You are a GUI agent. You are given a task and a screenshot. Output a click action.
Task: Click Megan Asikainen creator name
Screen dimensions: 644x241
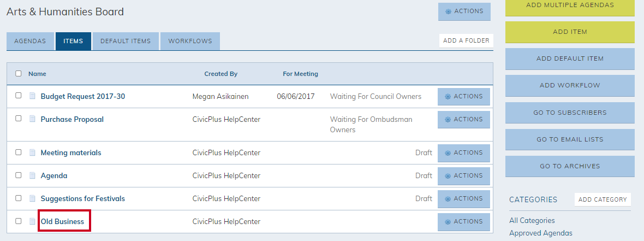click(x=220, y=97)
